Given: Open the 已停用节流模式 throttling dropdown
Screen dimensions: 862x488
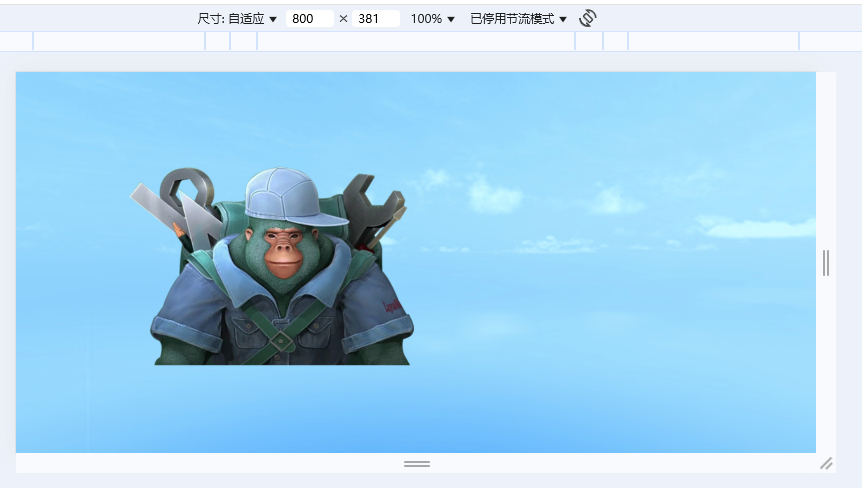Looking at the screenshot, I should pos(518,19).
